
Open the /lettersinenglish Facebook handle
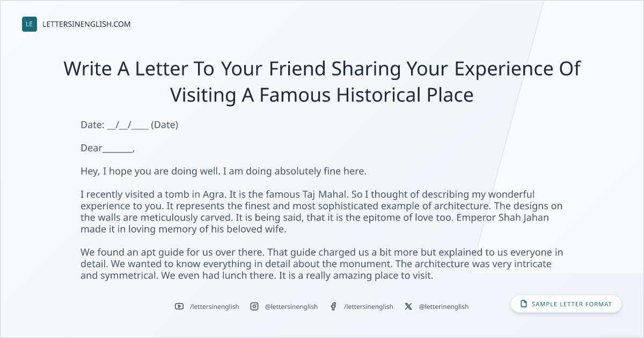point(369,306)
